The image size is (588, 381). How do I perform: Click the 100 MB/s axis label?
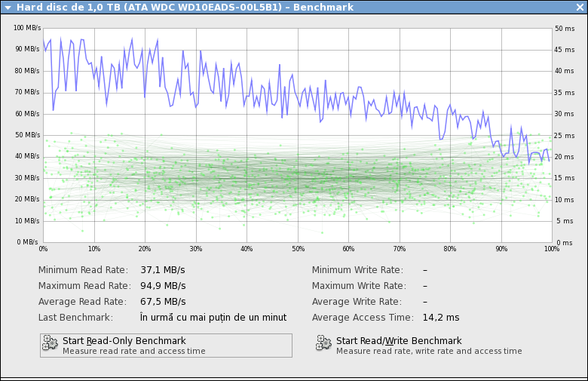[x=27, y=28]
